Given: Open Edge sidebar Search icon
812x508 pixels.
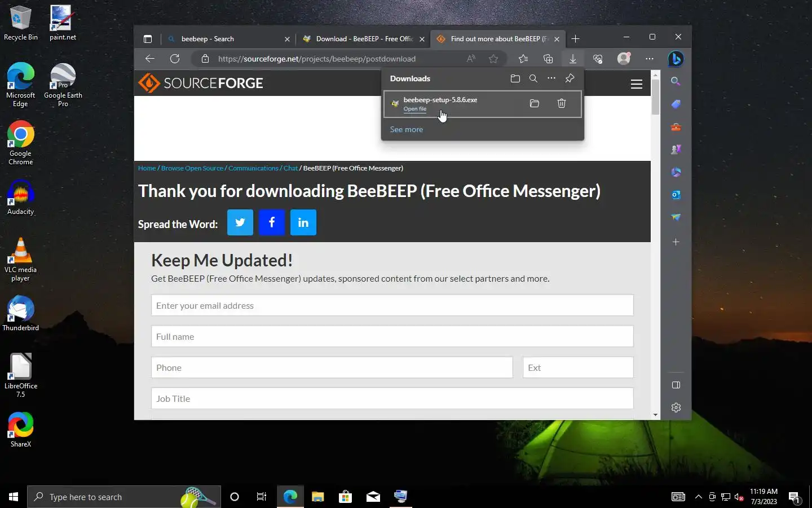Looking at the screenshot, I should [676, 81].
